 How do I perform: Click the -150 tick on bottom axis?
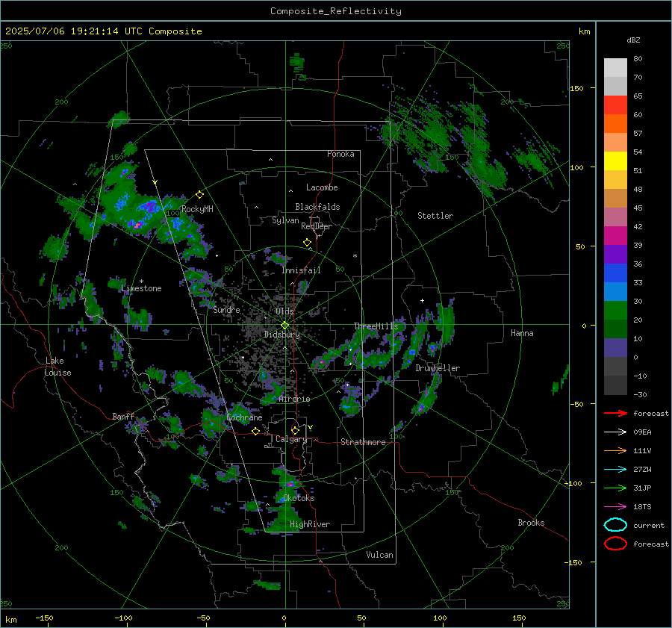(x=44, y=618)
